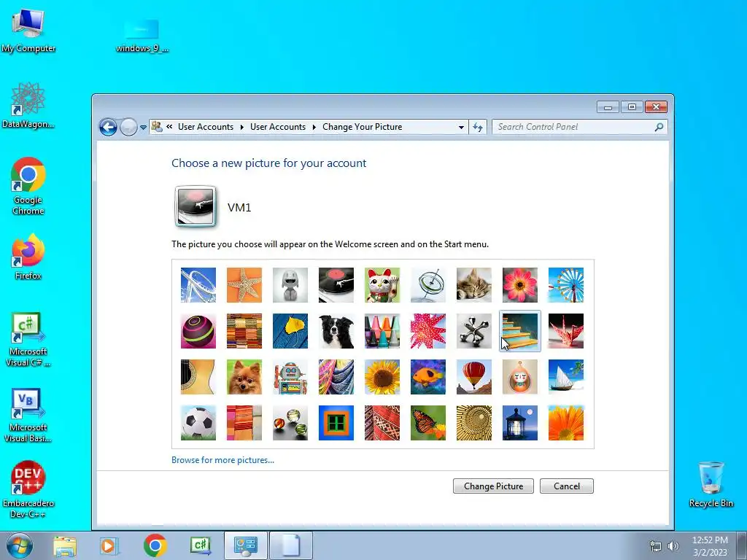The image size is (747, 560).
Task: Select the striped purple ball picture
Action: tap(198, 331)
